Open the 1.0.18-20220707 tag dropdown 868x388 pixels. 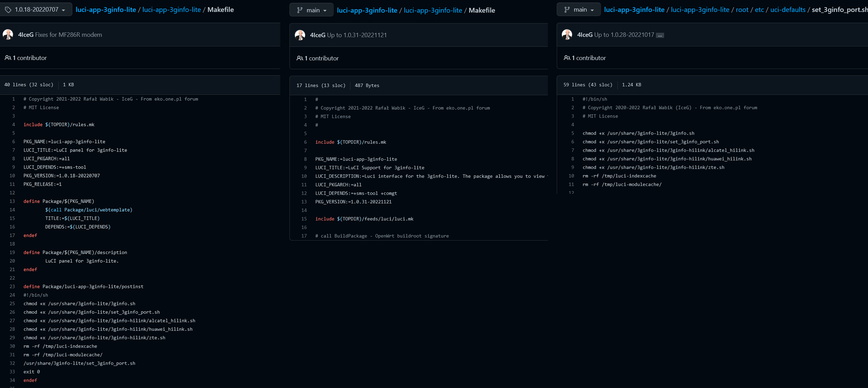pos(36,10)
